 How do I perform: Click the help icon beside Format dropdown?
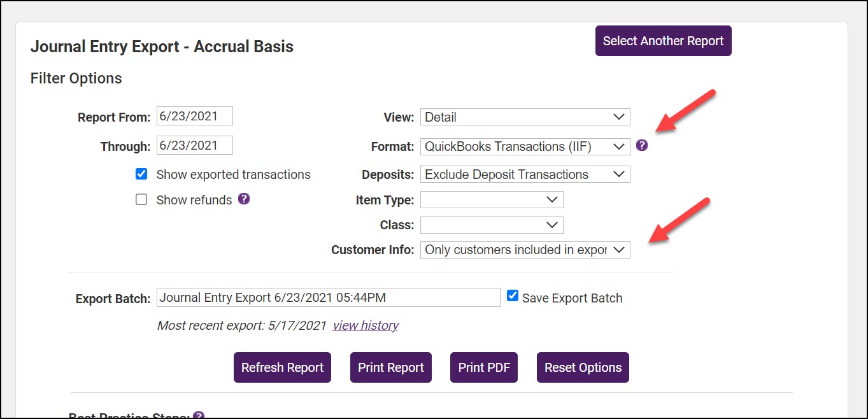(x=642, y=145)
